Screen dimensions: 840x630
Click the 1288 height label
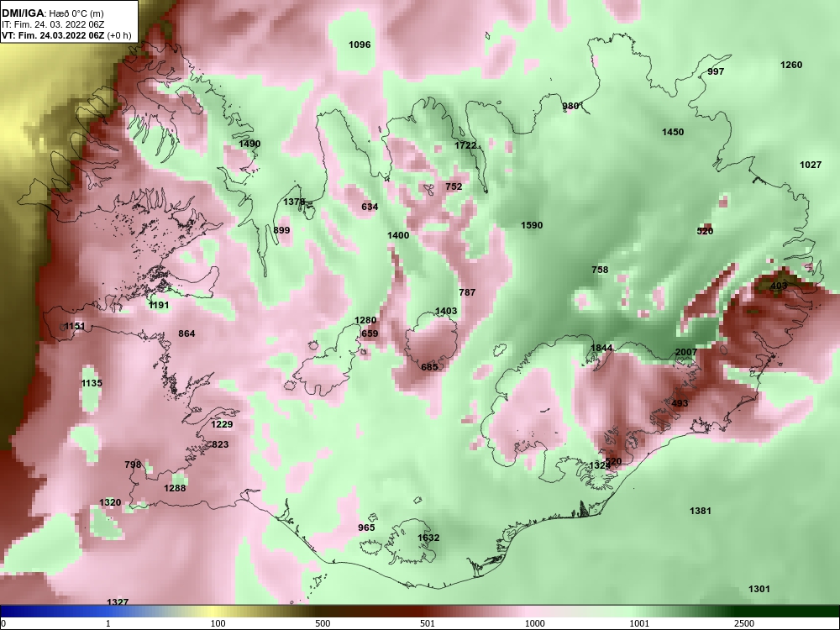(x=175, y=487)
